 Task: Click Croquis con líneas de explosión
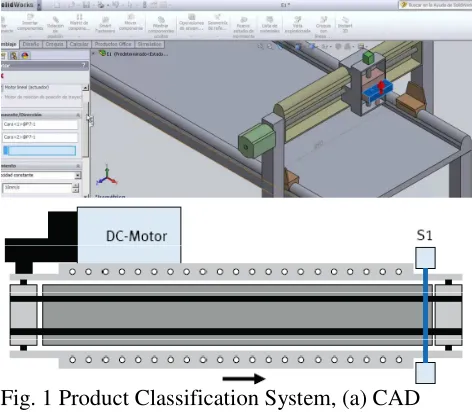[323, 27]
